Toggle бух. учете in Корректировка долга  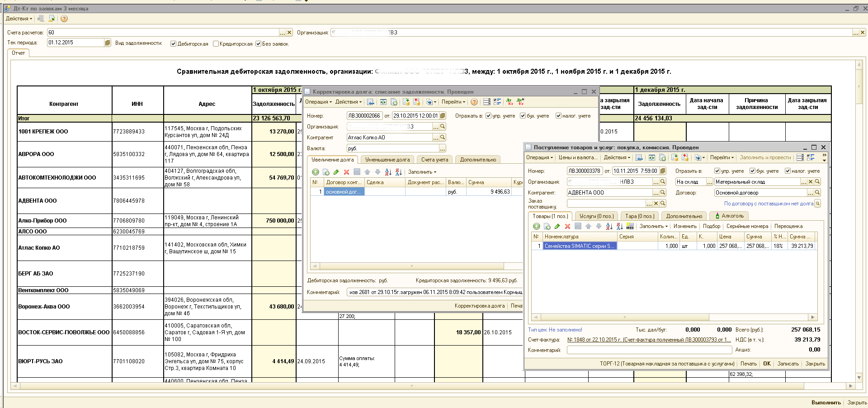point(523,116)
